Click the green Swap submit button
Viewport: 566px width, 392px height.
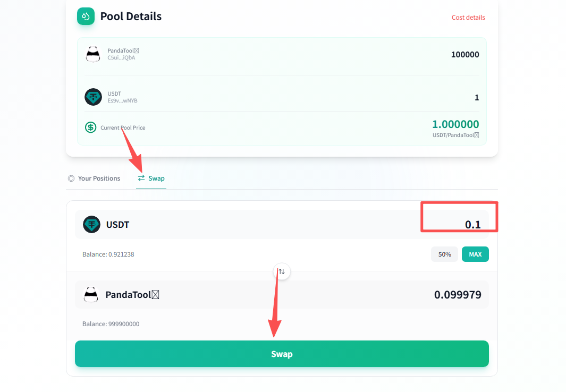[282, 354]
